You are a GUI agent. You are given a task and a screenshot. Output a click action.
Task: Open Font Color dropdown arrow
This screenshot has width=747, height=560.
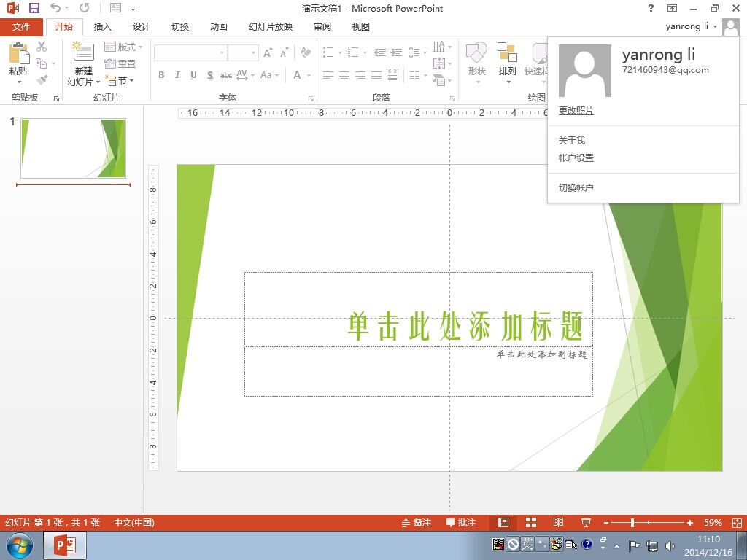(309, 75)
